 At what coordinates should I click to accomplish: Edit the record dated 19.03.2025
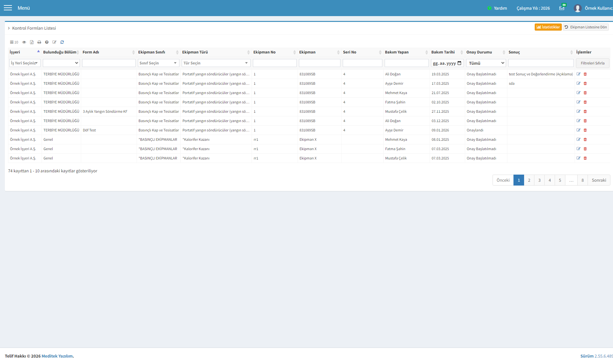point(579,74)
